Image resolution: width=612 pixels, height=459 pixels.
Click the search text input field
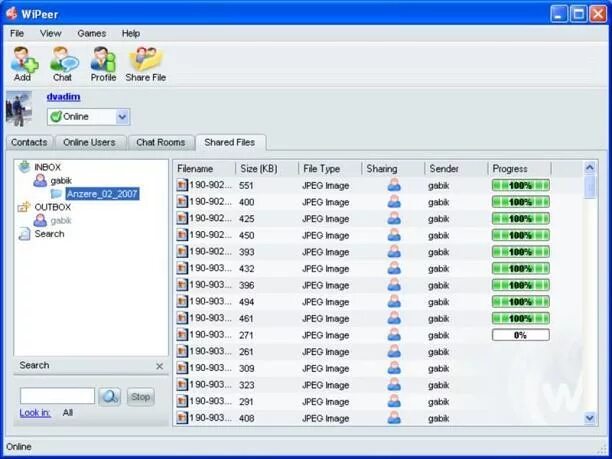[x=57, y=396]
